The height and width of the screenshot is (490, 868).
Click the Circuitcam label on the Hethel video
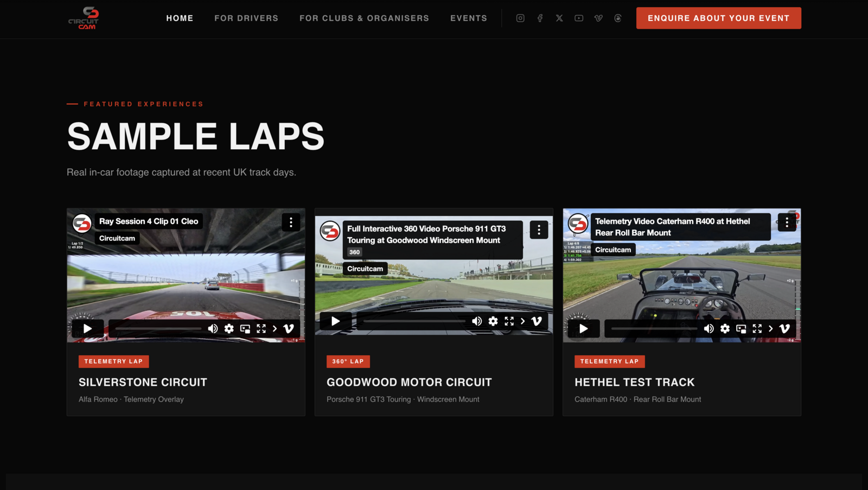click(613, 250)
